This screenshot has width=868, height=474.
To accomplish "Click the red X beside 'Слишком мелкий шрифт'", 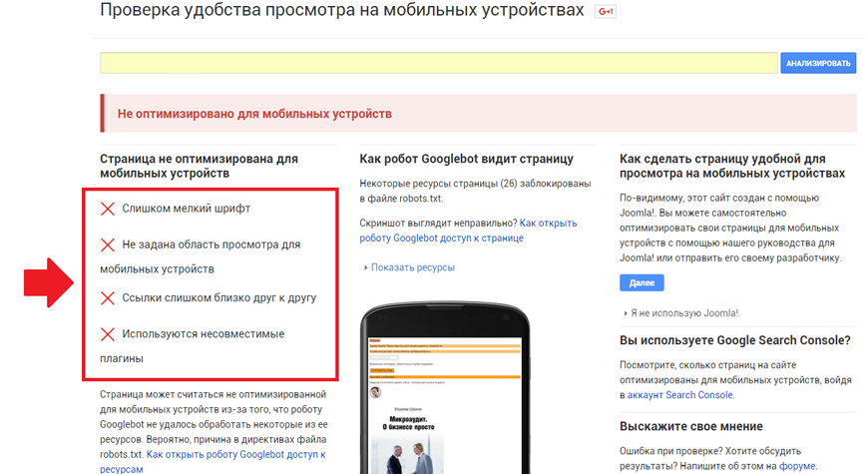I will [108, 209].
